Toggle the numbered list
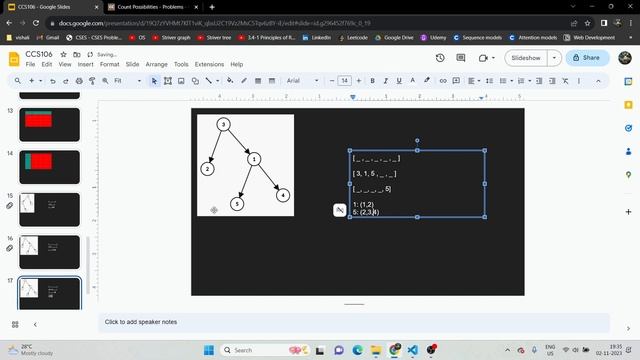The width and height of the screenshot is (640, 360). pyautogui.click(x=521, y=81)
